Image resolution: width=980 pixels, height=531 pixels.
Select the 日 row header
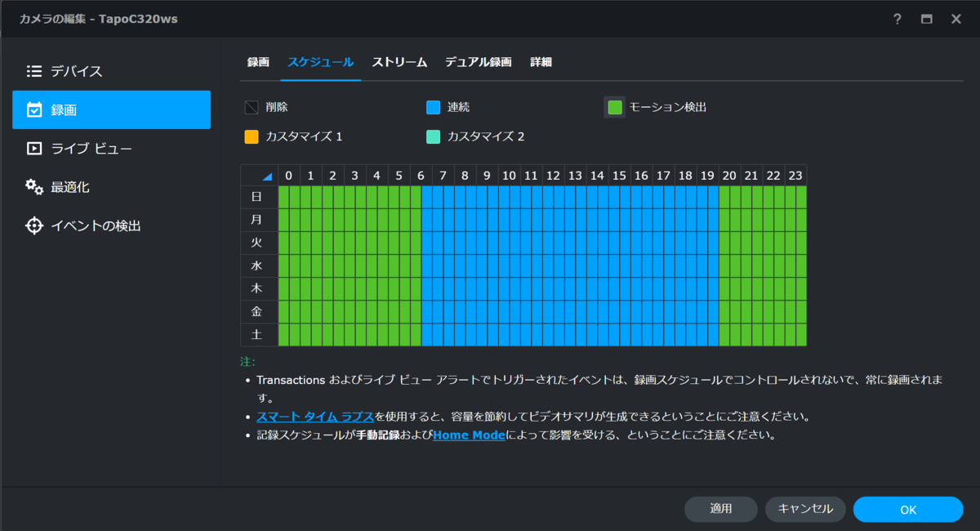259,197
